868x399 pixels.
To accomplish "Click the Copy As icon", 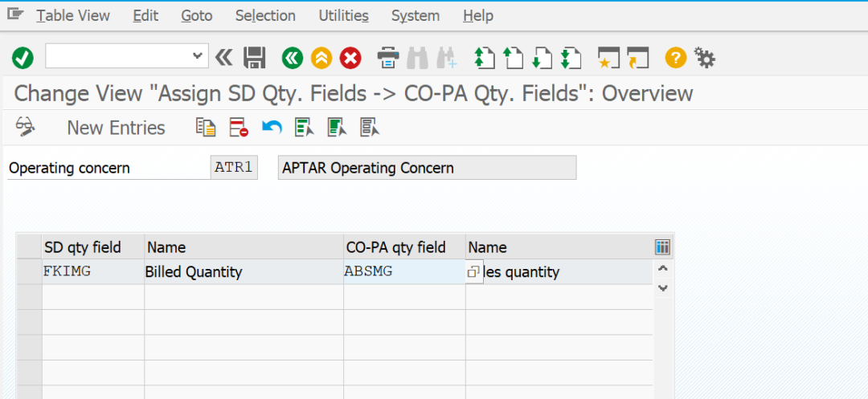I will click(206, 127).
